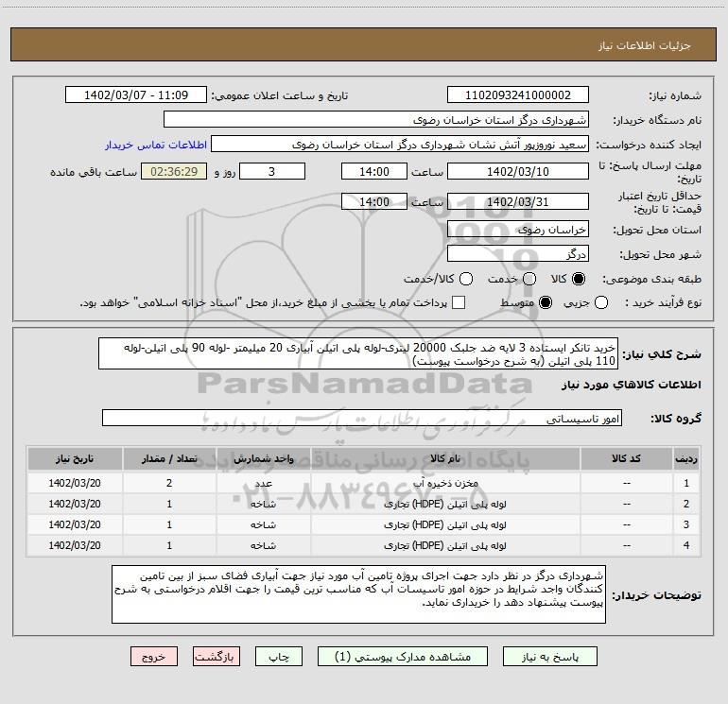Click the بازگشت back button
This screenshot has width=728, height=704.
click(217, 657)
